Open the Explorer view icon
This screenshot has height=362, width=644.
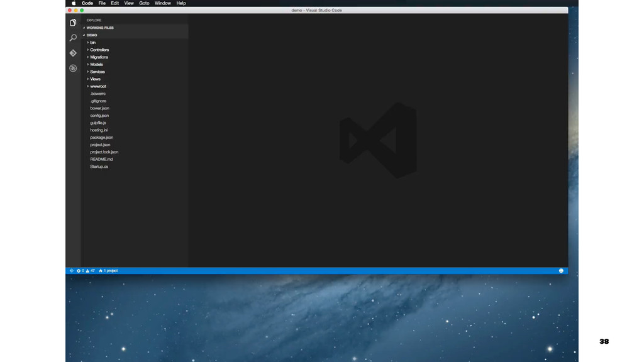pyautogui.click(x=73, y=23)
